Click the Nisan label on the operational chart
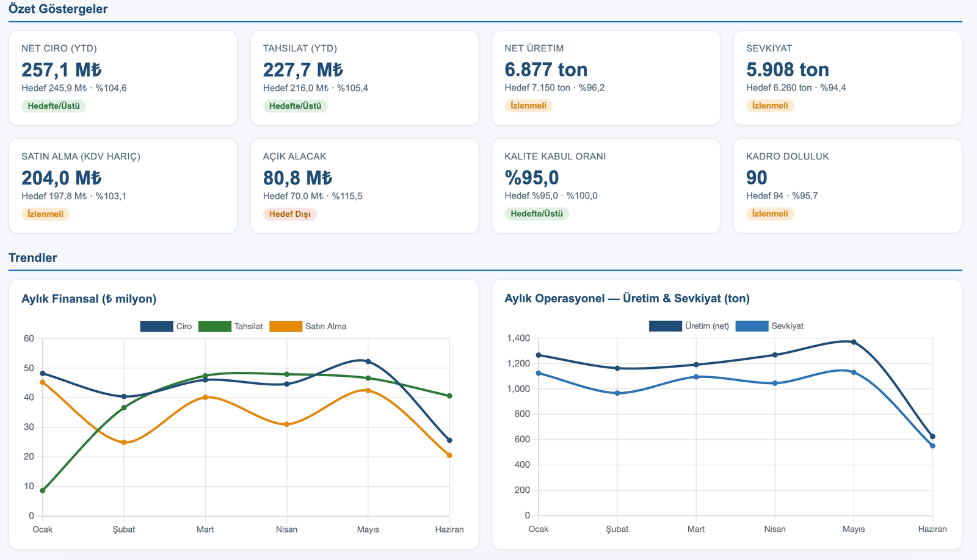Image resolution: width=977 pixels, height=560 pixels. coord(775,529)
